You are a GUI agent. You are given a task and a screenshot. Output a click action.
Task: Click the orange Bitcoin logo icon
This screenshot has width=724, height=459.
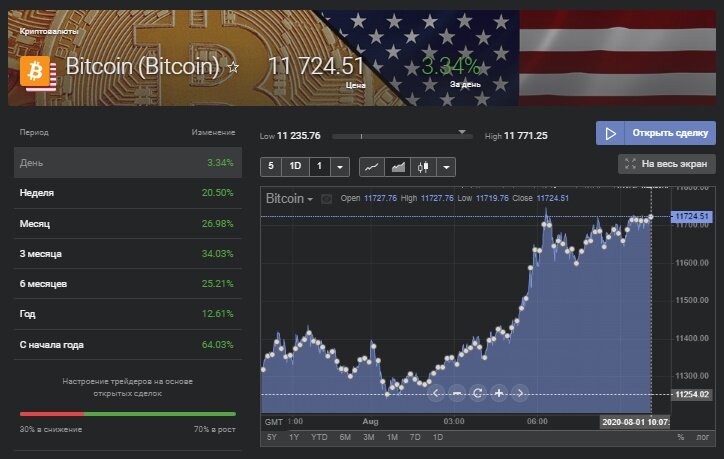pos(37,70)
